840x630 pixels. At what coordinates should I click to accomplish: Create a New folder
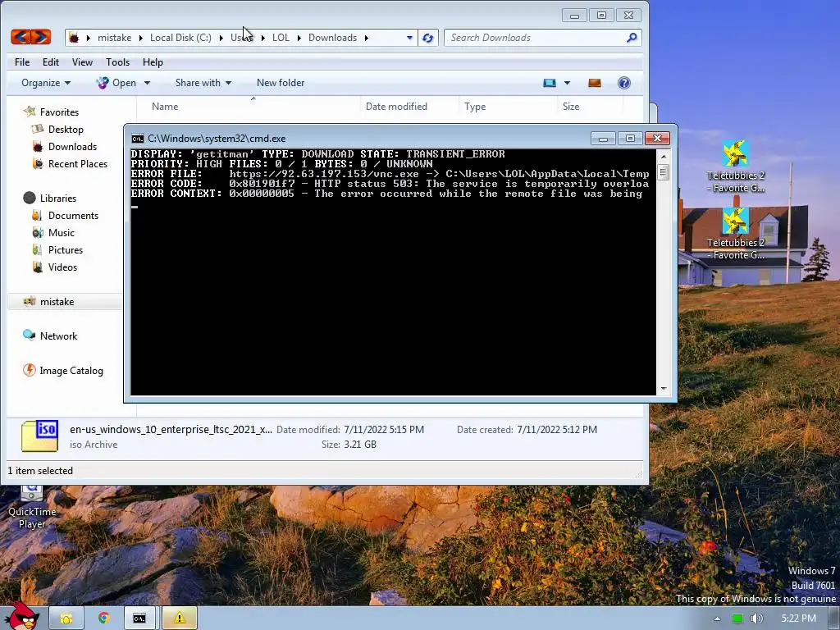click(x=281, y=83)
